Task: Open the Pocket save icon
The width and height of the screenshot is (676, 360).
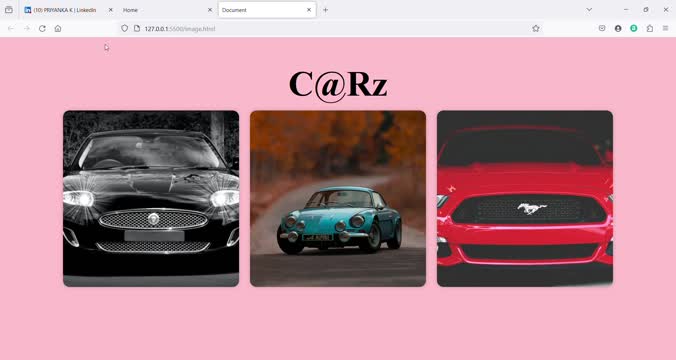Action: pyautogui.click(x=602, y=28)
